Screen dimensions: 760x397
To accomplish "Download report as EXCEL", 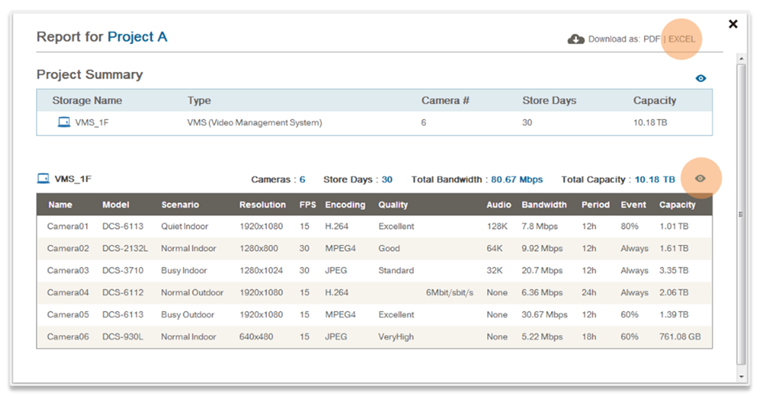I will 682,39.
